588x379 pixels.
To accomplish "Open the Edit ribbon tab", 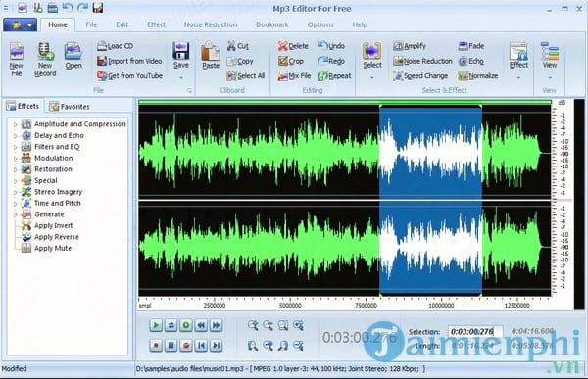I will pos(122,24).
